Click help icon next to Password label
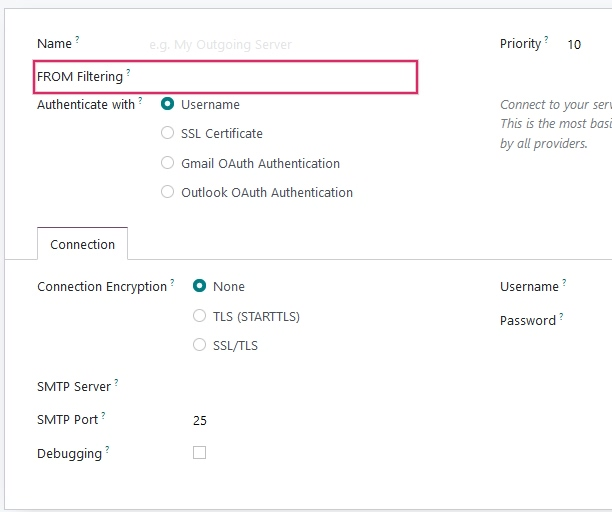The image size is (612, 512). (561, 317)
